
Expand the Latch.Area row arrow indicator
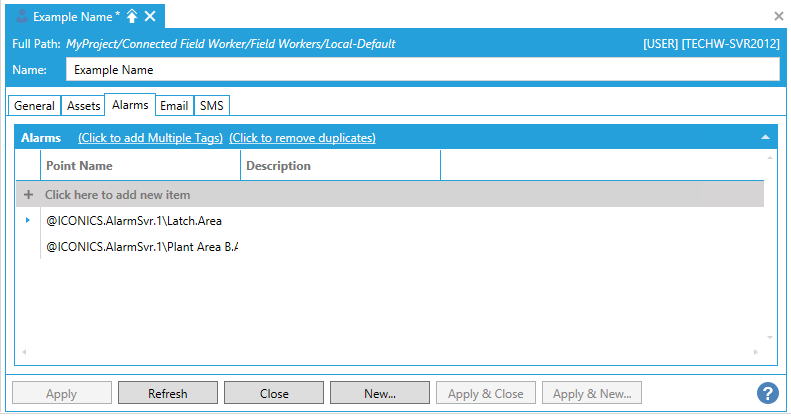pyautogui.click(x=28, y=220)
